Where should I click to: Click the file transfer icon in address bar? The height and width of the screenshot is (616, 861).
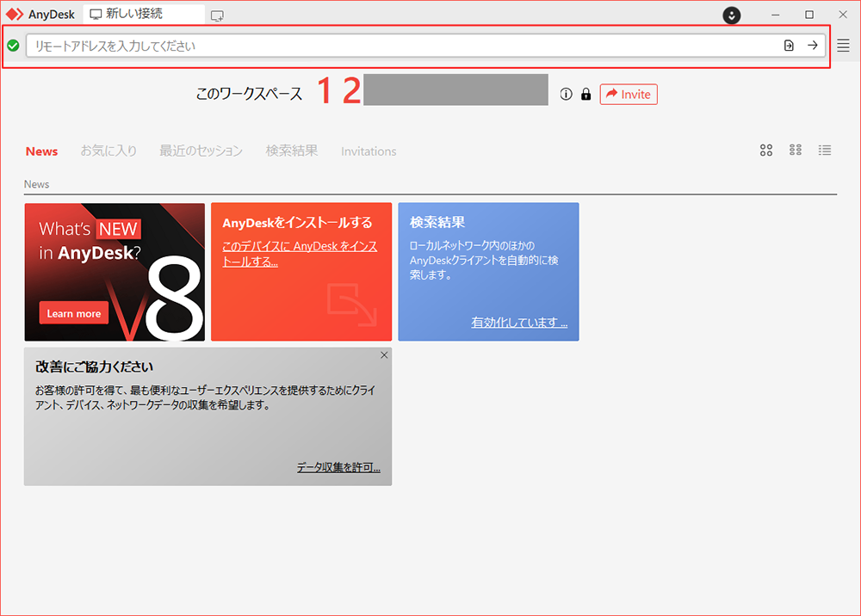(x=789, y=46)
